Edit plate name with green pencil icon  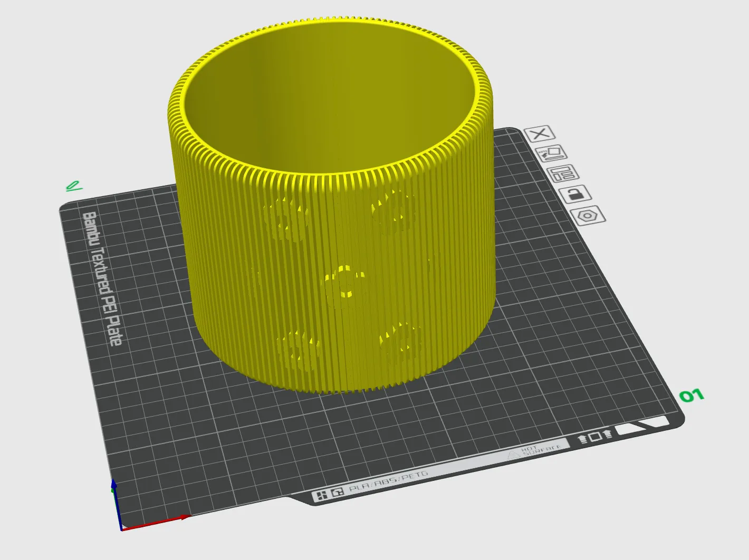74,186
